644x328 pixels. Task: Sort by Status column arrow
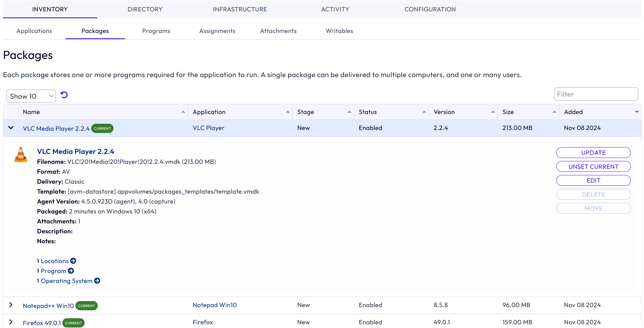point(424,112)
